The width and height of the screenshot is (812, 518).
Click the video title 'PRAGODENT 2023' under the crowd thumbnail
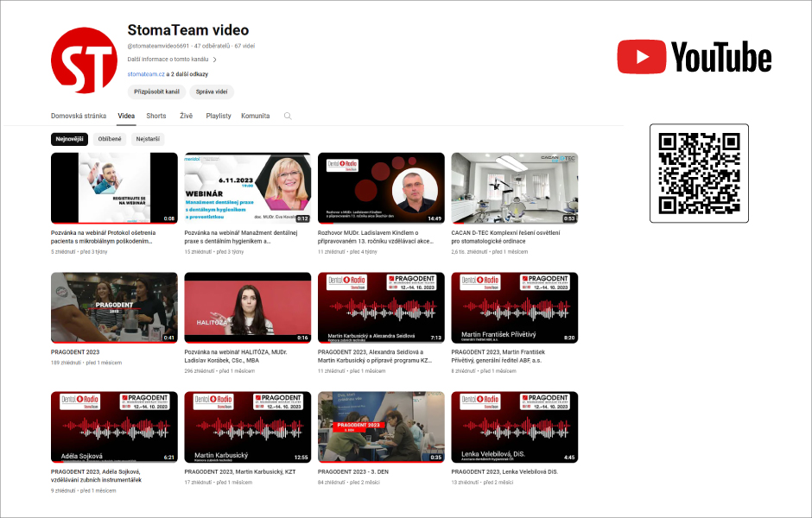(75, 352)
